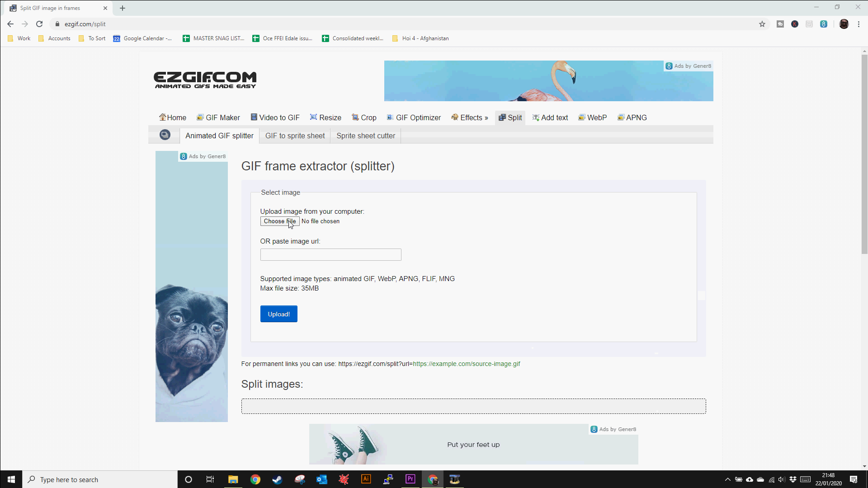Show hidden system tray icons
This screenshot has height=488, width=868.
(x=727, y=479)
